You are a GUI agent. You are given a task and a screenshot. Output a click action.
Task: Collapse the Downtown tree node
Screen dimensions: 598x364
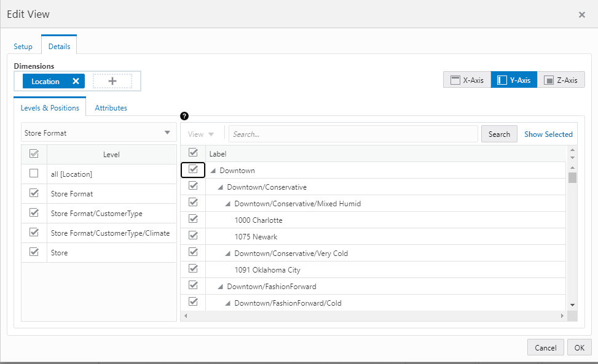click(x=213, y=171)
